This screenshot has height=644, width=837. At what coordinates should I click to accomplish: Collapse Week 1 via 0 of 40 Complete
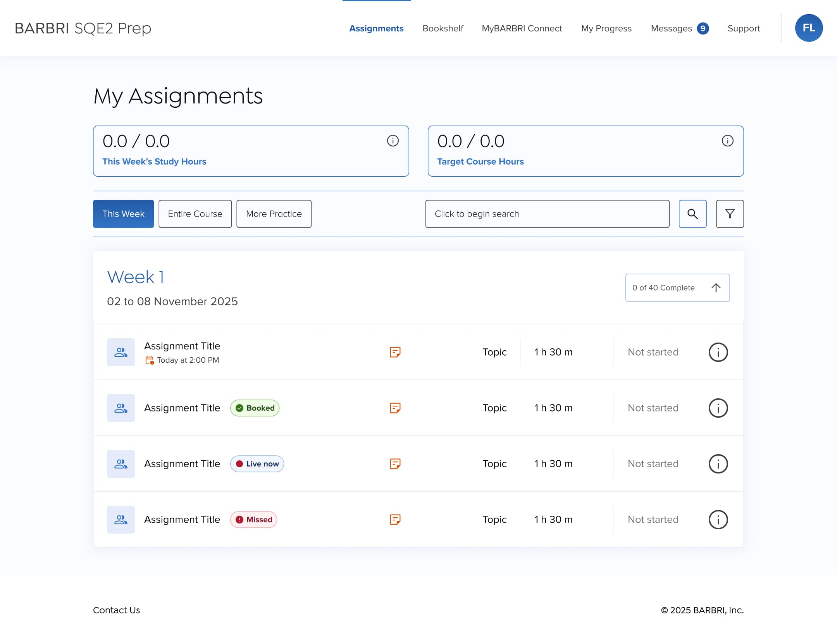click(677, 288)
